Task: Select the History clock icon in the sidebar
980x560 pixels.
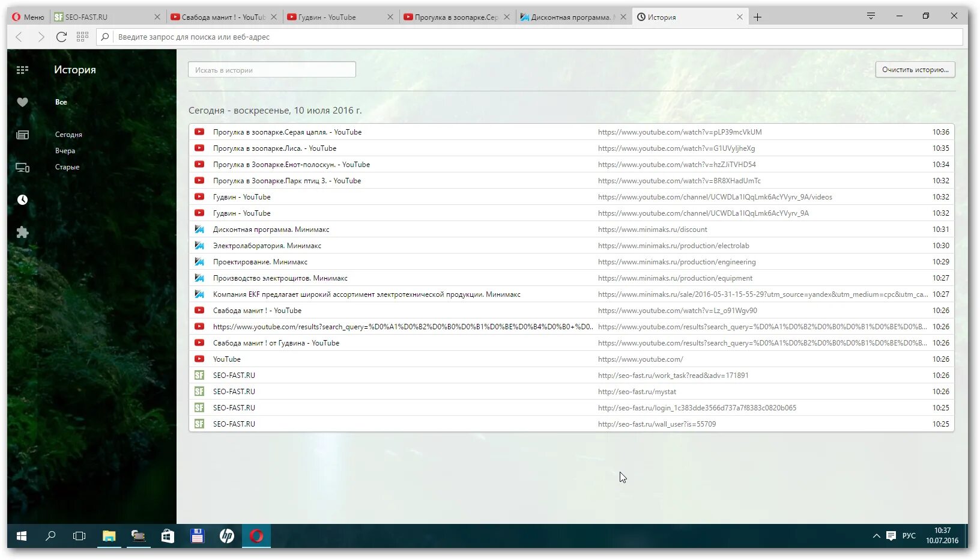Action: pos(22,200)
